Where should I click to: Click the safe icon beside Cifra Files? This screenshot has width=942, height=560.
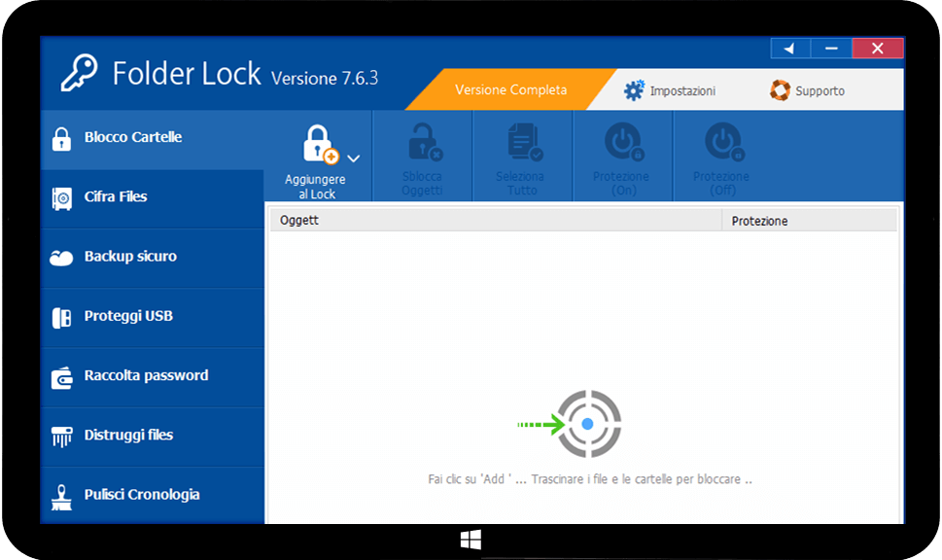tap(62, 199)
